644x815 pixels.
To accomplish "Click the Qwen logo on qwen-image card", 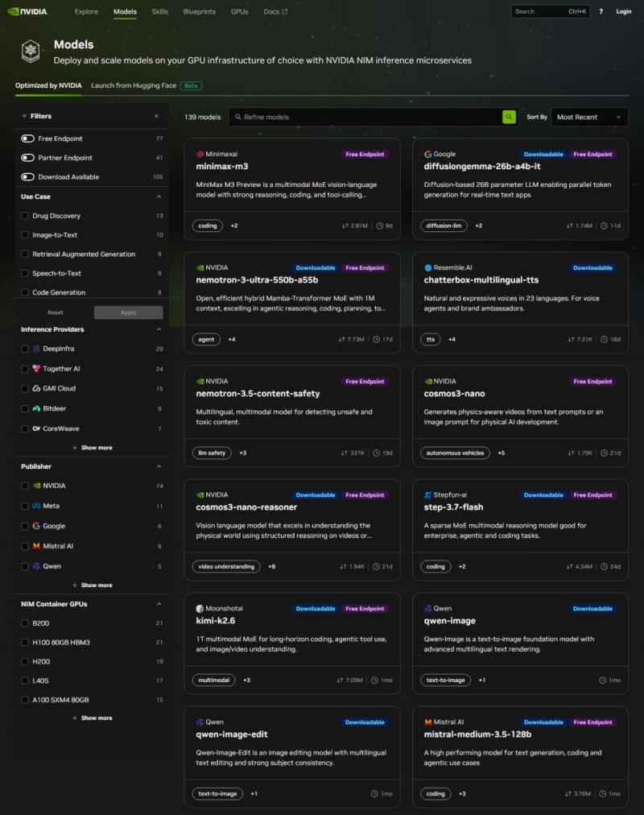I will coord(428,609).
